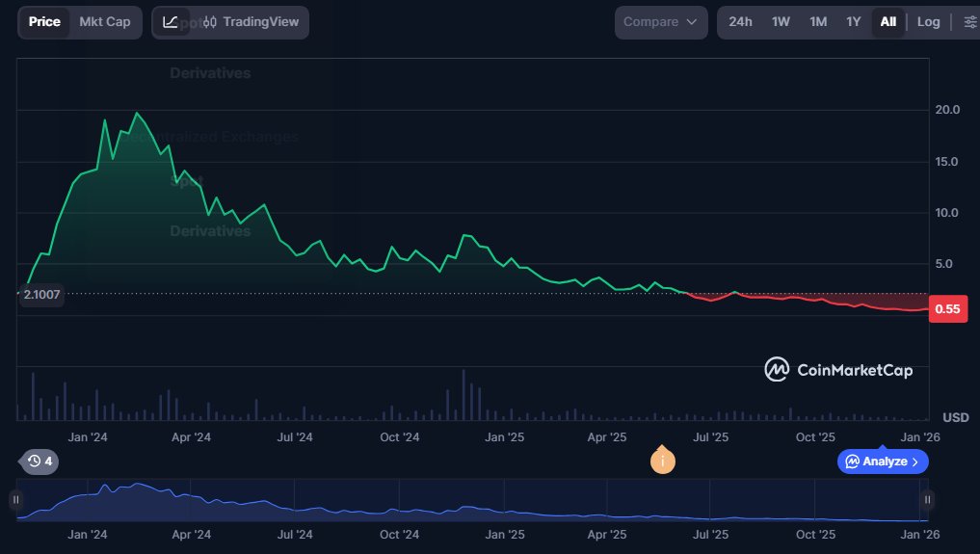Click the history events badge showing 4
The width and height of the screenshot is (980, 554).
pos(40,462)
